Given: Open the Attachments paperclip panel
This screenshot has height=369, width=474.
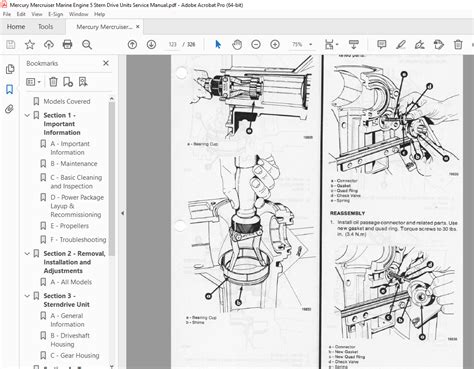Looking at the screenshot, I should (10, 109).
